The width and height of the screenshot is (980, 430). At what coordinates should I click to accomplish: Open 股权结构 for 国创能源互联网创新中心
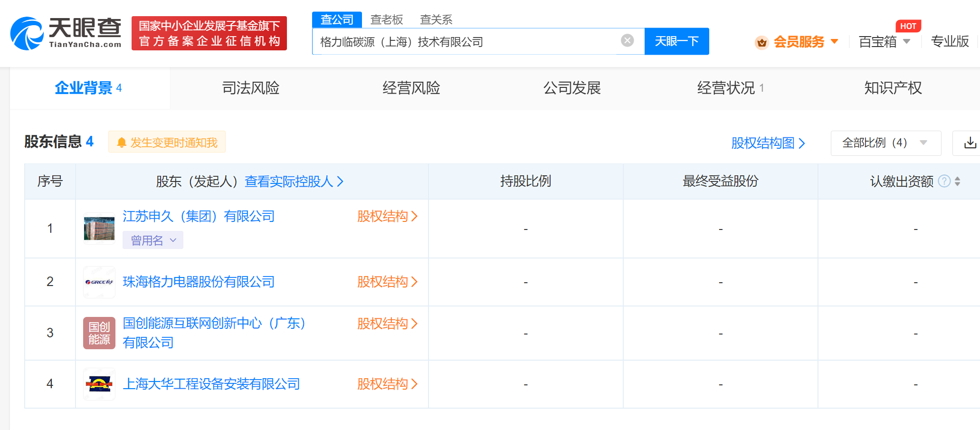(x=387, y=324)
